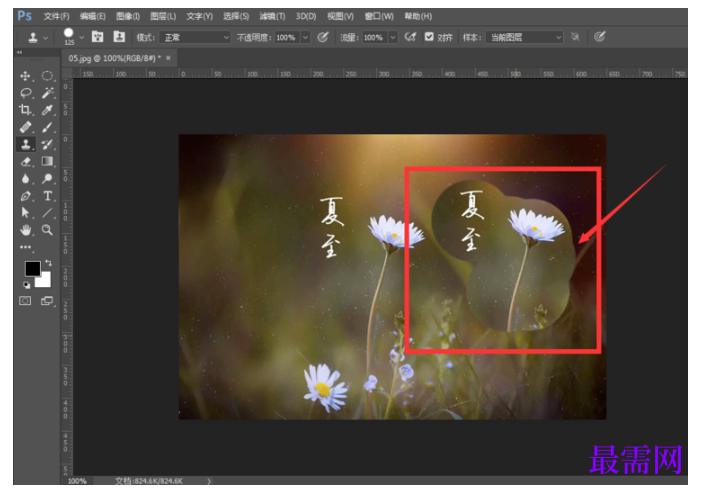Open the 选择(S) menu
Viewport: 701px width, 491px height.
[236, 17]
